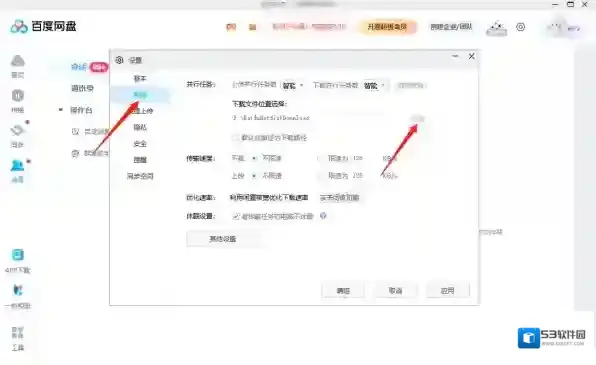Viewport: 596px width, 365px height.
Task: Select upload 不限速 radio button
Action: click(254, 176)
